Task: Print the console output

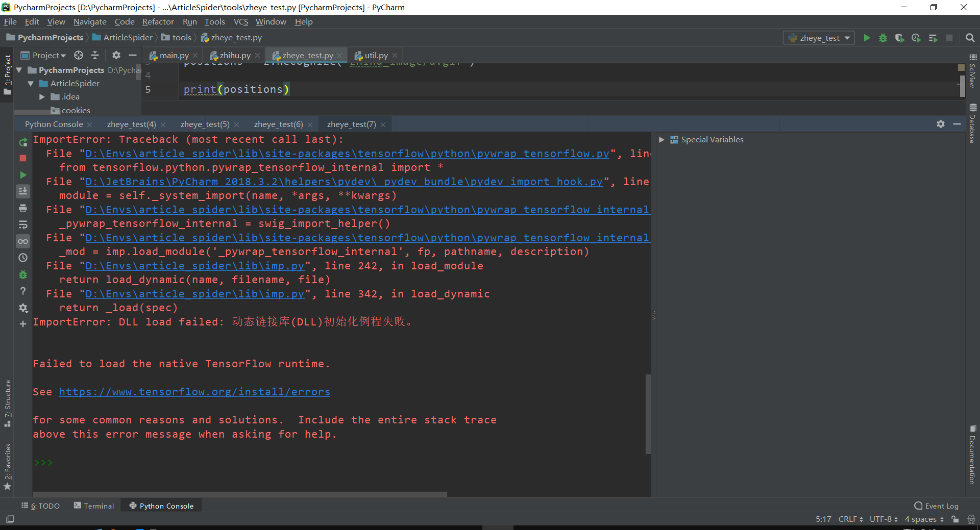Action: [x=23, y=208]
